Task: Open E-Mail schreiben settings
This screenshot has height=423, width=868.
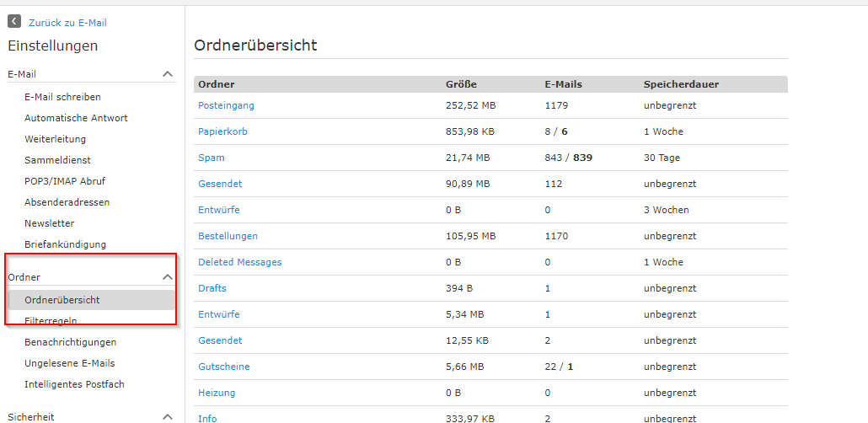Action: (x=62, y=97)
